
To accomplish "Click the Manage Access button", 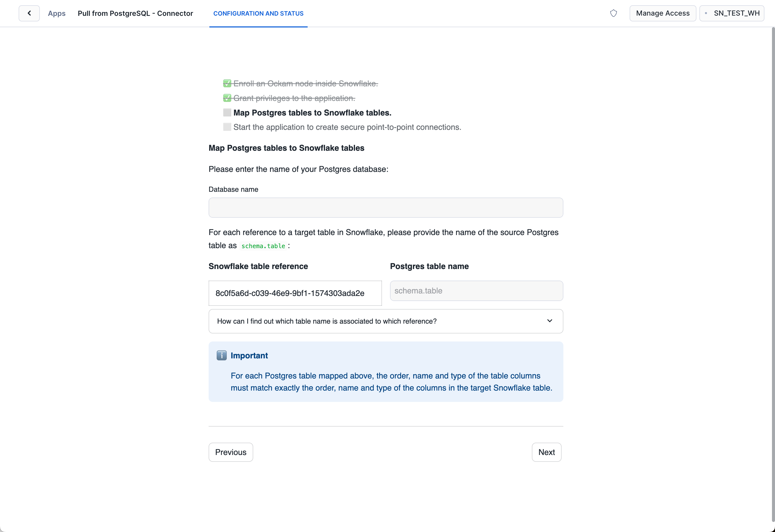I will tap(662, 13).
